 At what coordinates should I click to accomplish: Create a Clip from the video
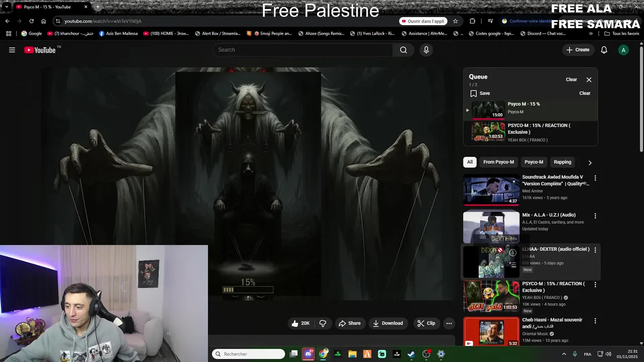point(426,323)
